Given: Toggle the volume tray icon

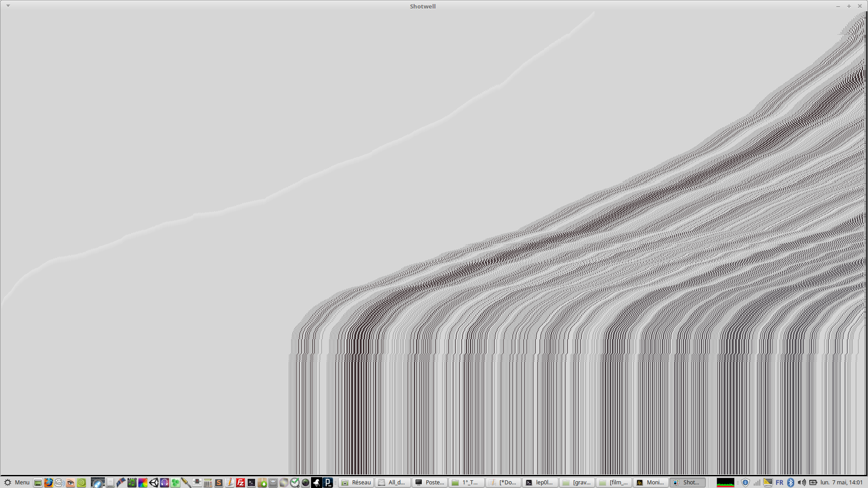Looking at the screenshot, I should pyautogui.click(x=802, y=482).
